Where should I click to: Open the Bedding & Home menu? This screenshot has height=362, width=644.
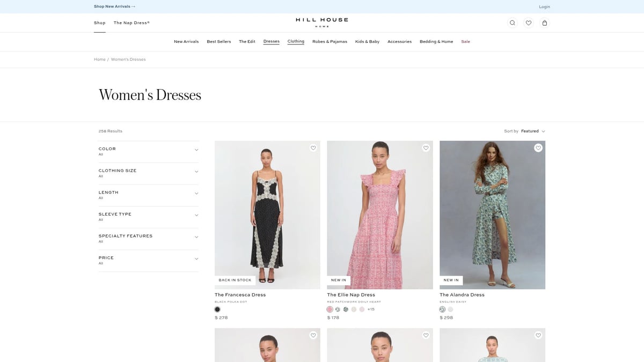point(437,41)
